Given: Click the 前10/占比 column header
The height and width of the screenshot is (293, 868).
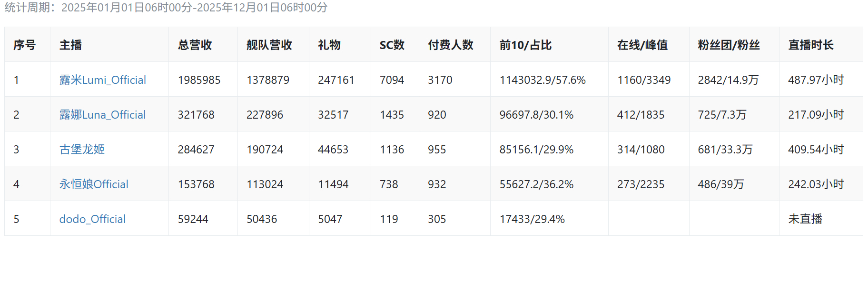Looking at the screenshot, I should pos(525,45).
